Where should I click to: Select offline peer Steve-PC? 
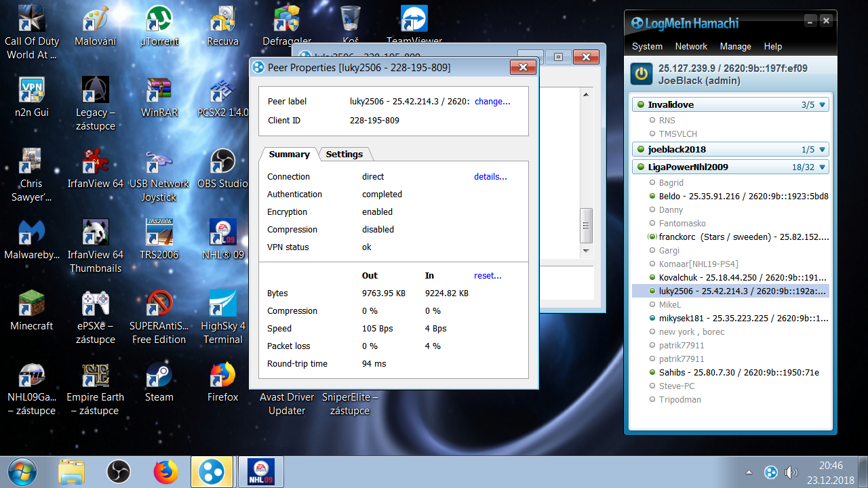pyautogui.click(x=676, y=386)
